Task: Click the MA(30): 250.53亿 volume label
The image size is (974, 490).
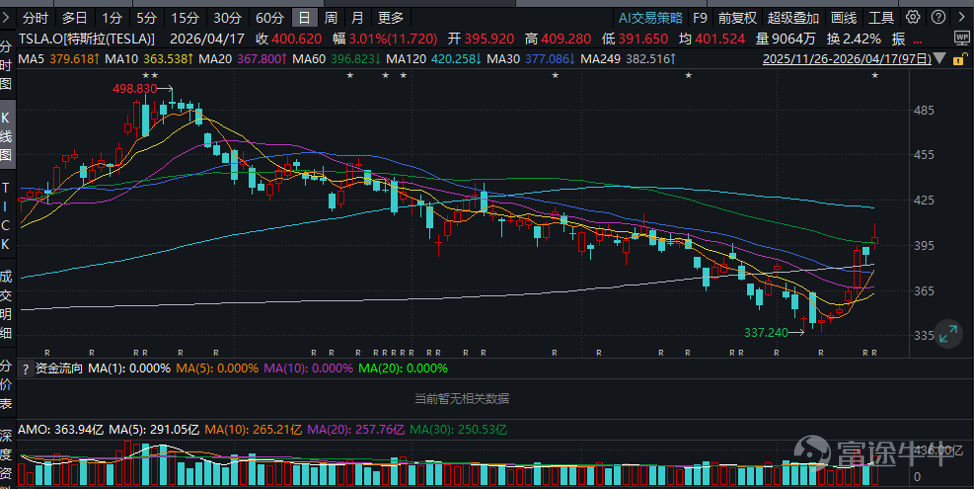Action: tap(458, 430)
